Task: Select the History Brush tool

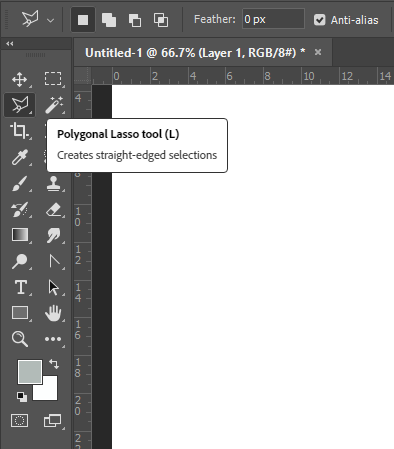Action: (19, 210)
